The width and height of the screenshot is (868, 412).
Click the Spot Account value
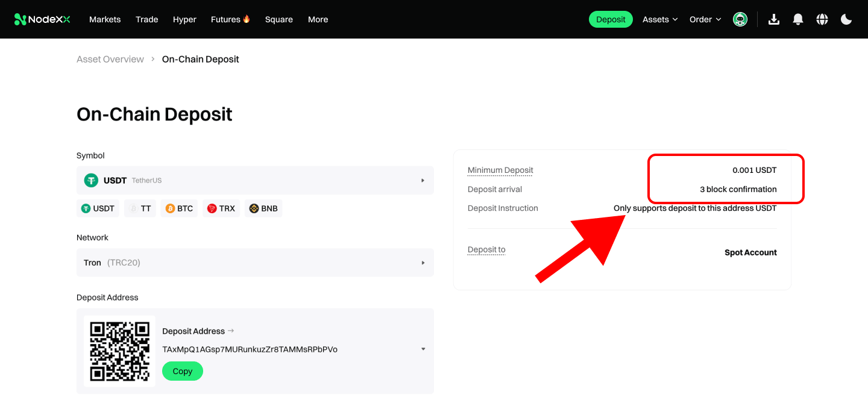point(750,252)
